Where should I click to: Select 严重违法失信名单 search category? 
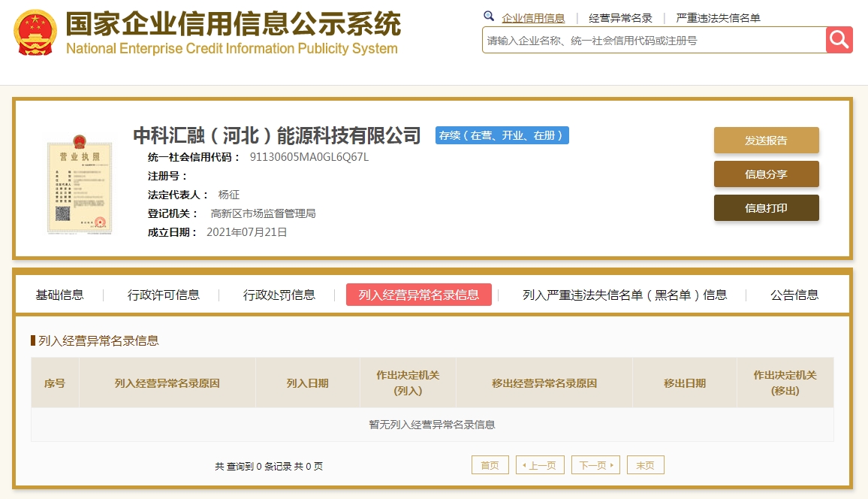tap(718, 18)
